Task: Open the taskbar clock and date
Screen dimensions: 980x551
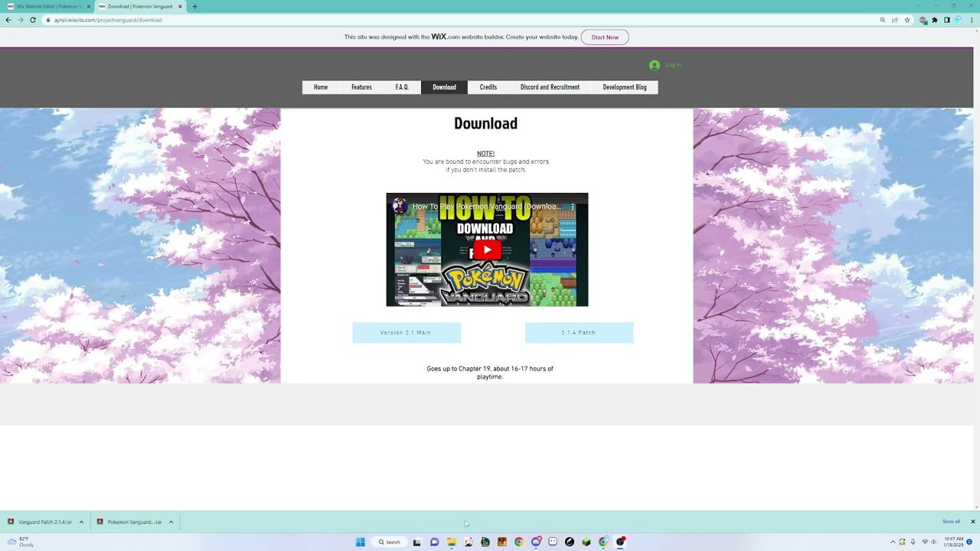Action: point(953,542)
